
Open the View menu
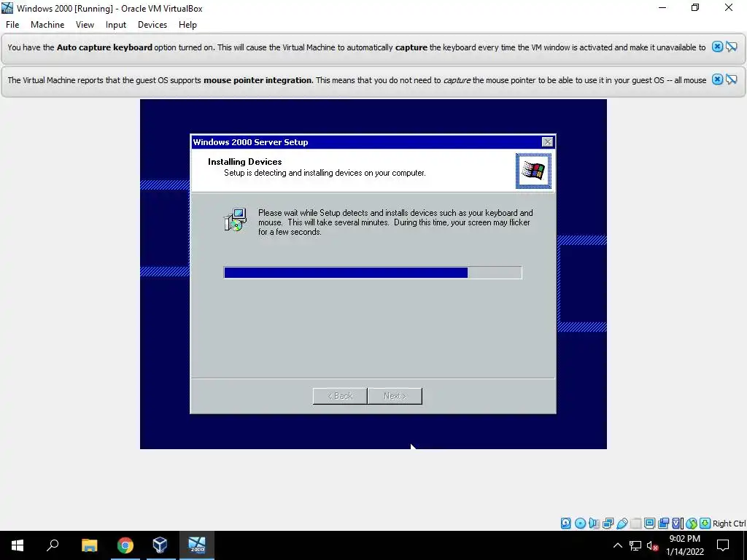(85, 25)
